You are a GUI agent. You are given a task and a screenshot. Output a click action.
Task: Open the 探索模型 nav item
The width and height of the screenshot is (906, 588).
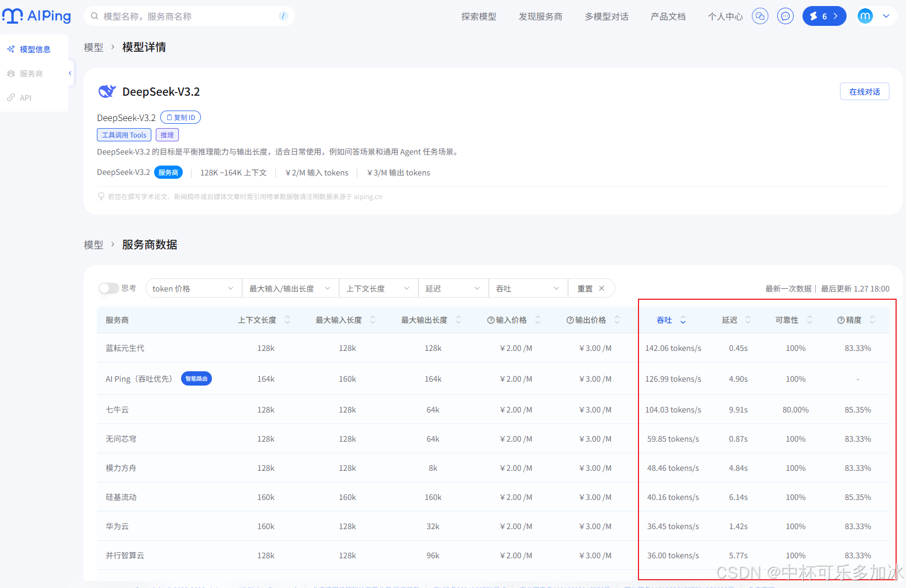(x=479, y=17)
